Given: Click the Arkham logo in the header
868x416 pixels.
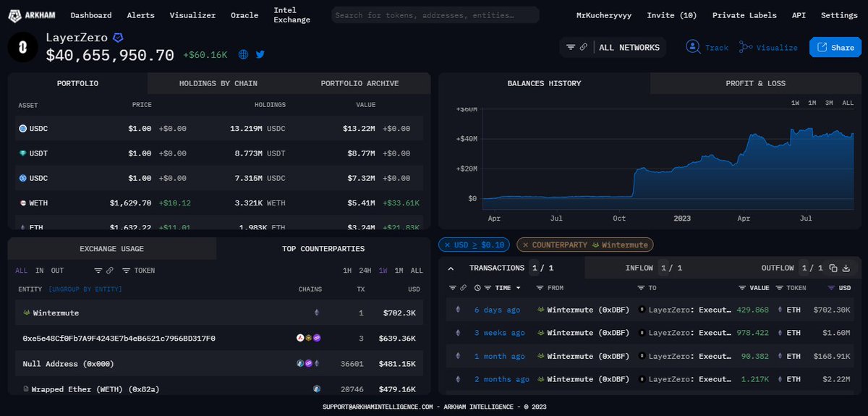Looking at the screenshot, I should pos(32,15).
